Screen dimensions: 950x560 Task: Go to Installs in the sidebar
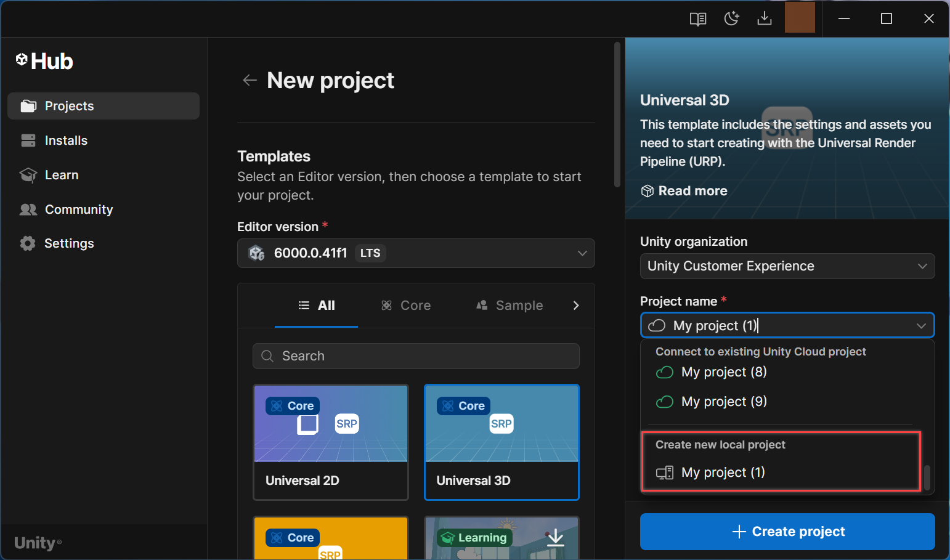[66, 140]
